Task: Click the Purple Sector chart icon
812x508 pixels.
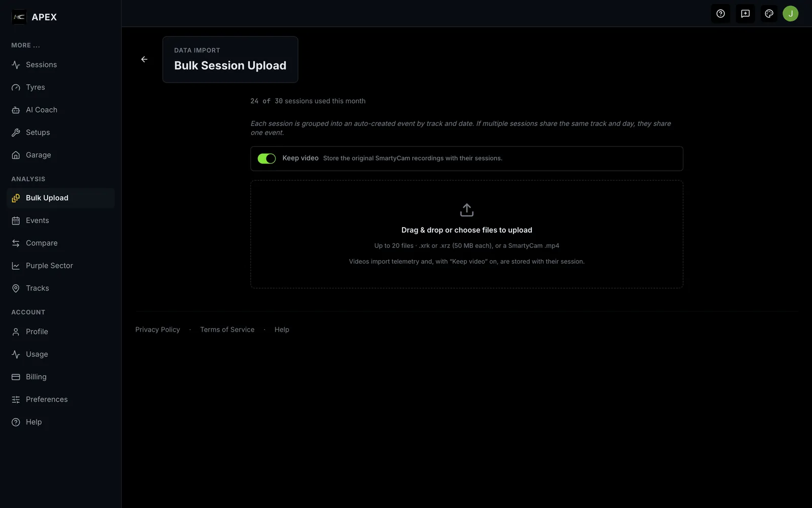Action: point(16,266)
